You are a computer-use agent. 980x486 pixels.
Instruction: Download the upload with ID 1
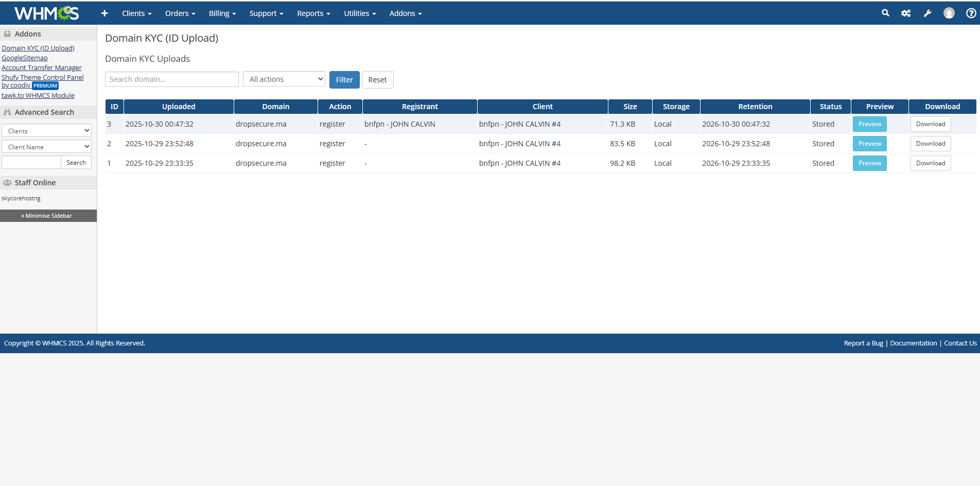click(x=930, y=163)
